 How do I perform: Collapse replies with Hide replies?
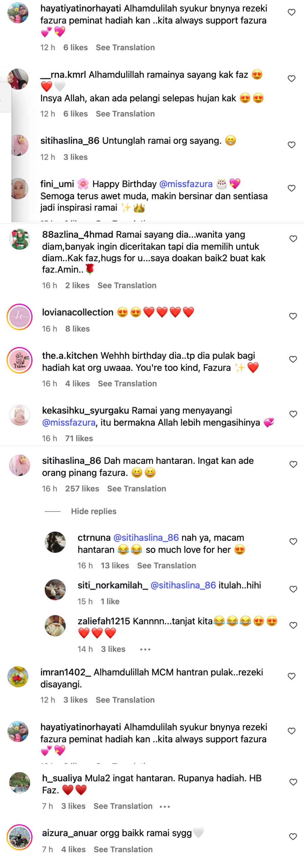(94, 511)
